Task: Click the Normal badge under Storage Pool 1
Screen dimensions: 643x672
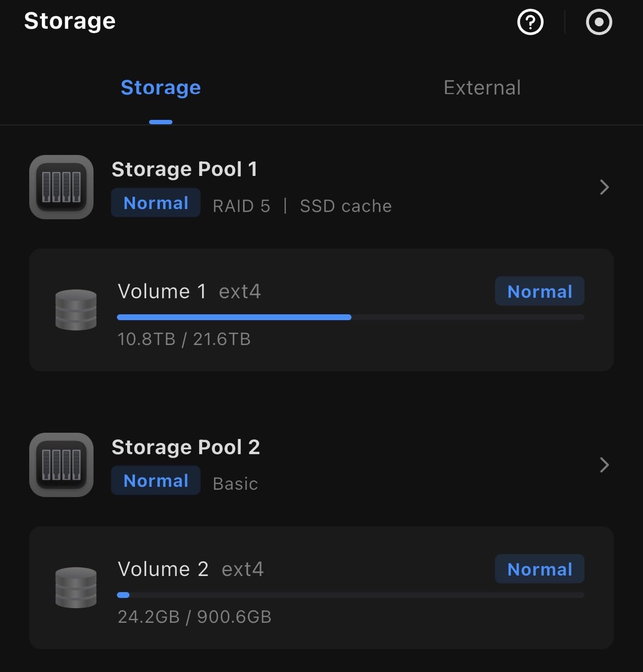Action: [x=156, y=203]
